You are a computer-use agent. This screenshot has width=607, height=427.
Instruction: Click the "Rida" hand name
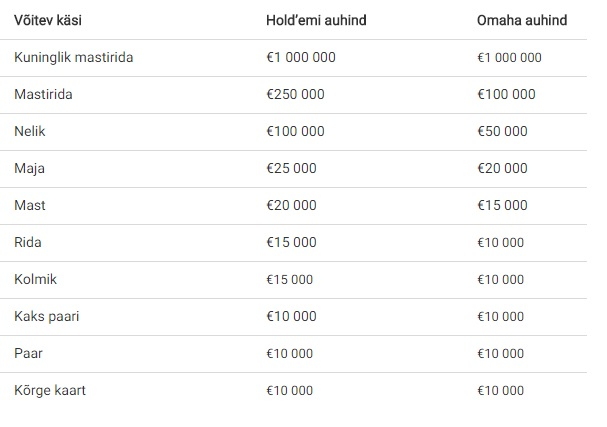tap(28, 243)
